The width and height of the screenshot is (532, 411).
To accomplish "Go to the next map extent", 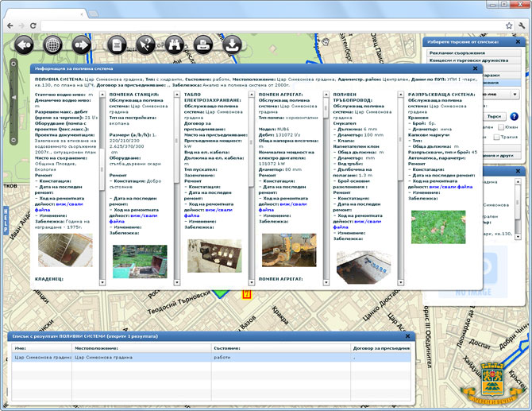I will click(x=82, y=45).
